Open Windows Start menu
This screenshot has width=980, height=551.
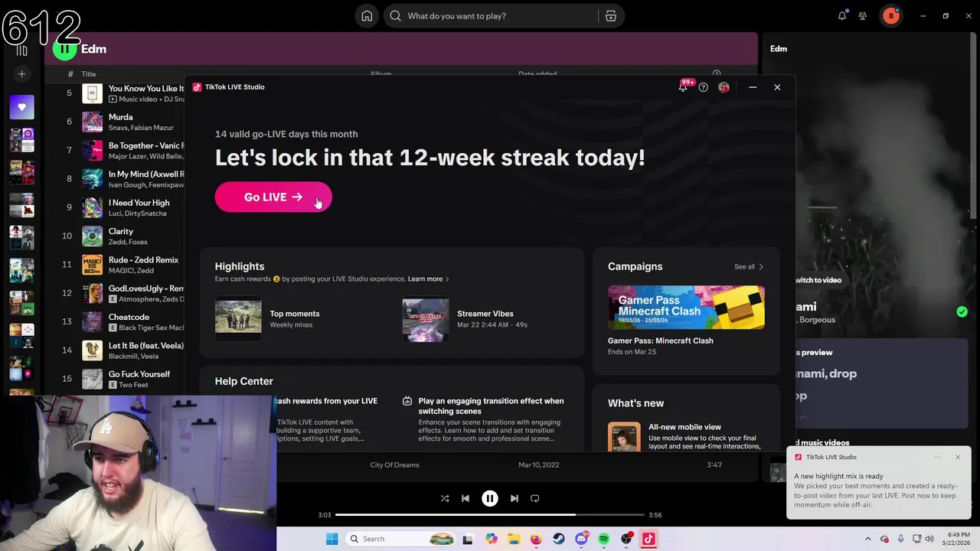tap(332, 540)
